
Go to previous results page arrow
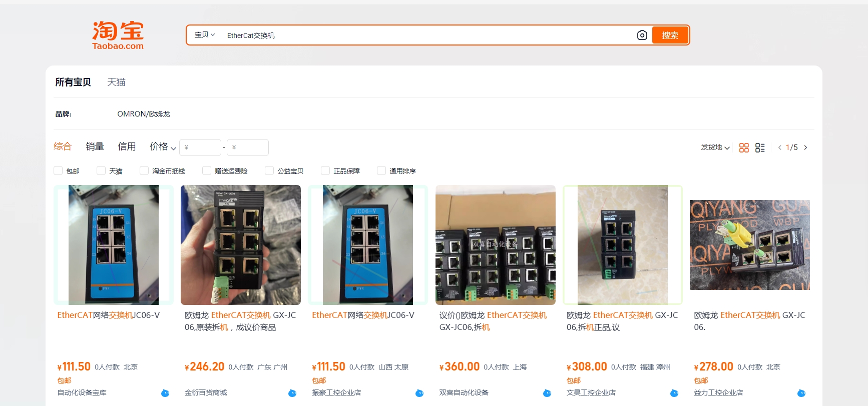coord(779,147)
